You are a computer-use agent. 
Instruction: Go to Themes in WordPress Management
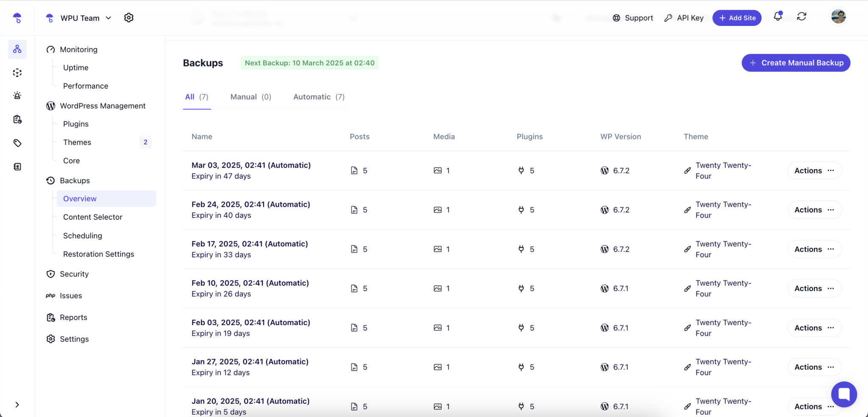tap(77, 142)
